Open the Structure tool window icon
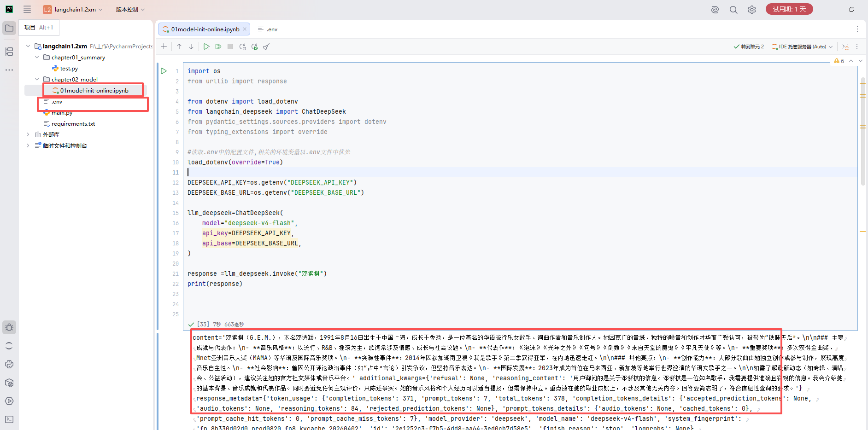The width and height of the screenshot is (868, 430). (9, 52)
